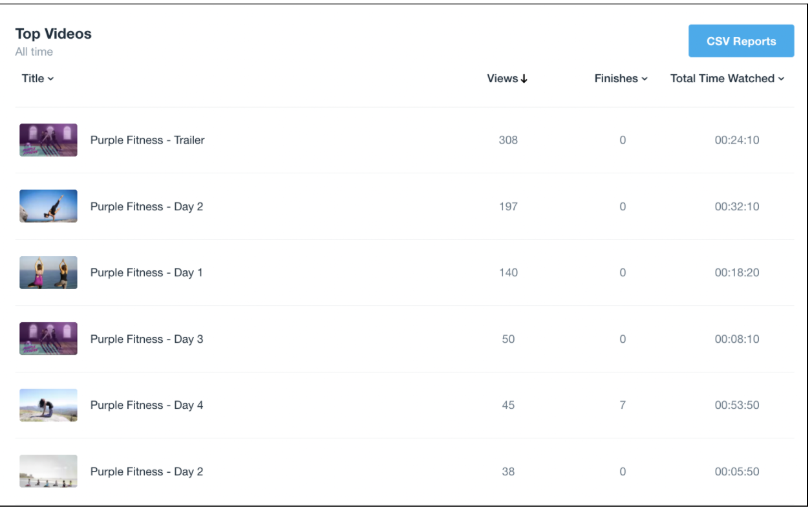Sort videos by Title column
The image size is (812, 511).
tap(37, 78)
